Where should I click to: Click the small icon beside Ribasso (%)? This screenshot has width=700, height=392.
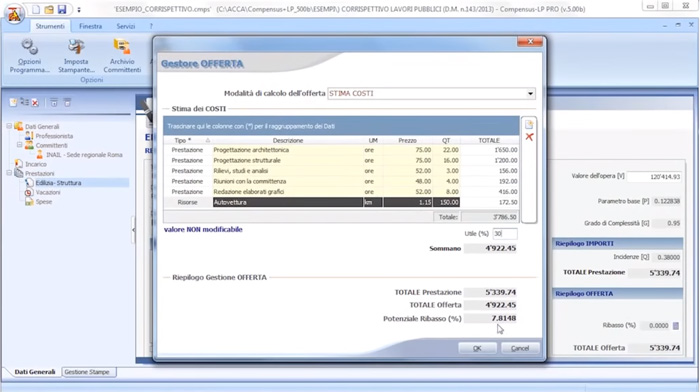[676, 326]
